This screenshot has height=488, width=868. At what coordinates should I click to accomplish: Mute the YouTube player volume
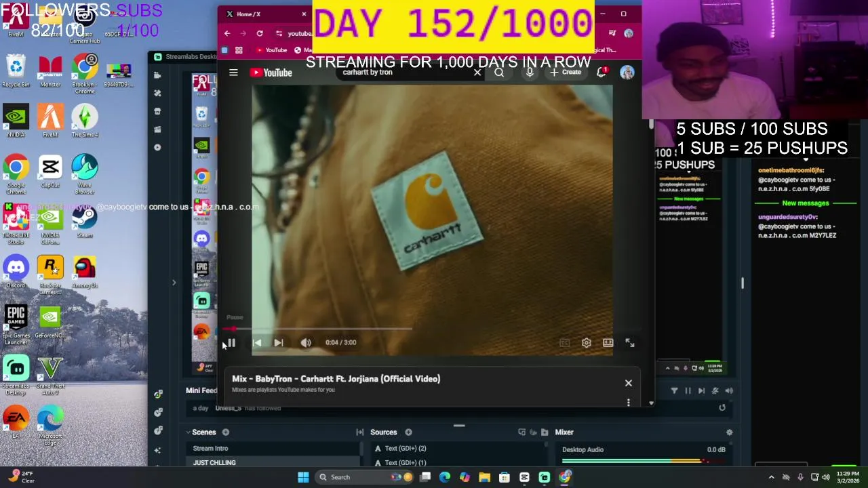306,343
